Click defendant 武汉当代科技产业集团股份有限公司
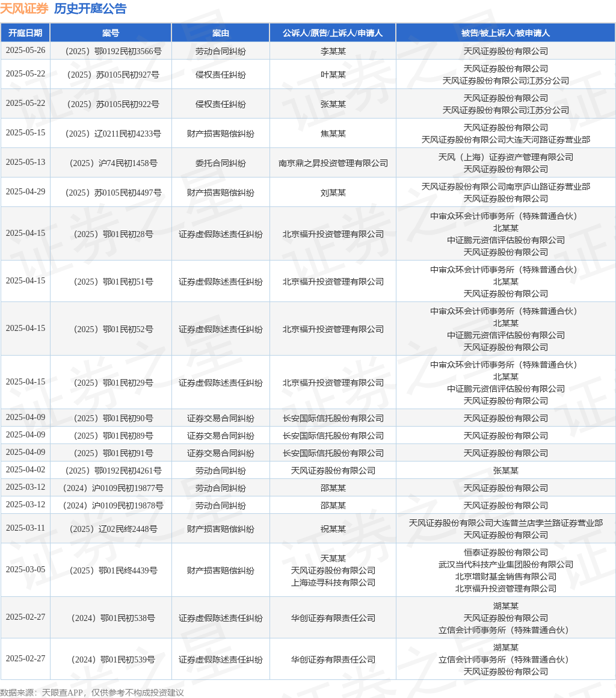Viewport: 616px width, 698px height. (506, 564)
